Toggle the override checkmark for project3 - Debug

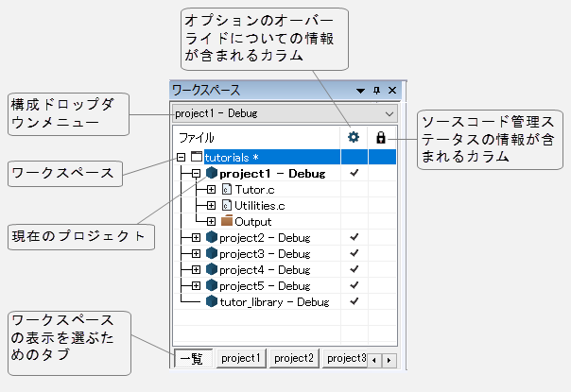[x=354, y=253]
